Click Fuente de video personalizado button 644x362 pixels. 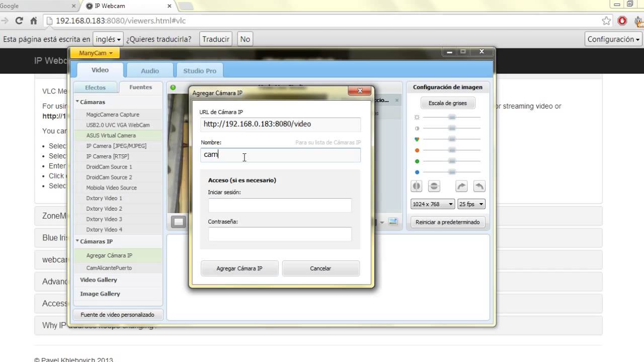[118, 315]
